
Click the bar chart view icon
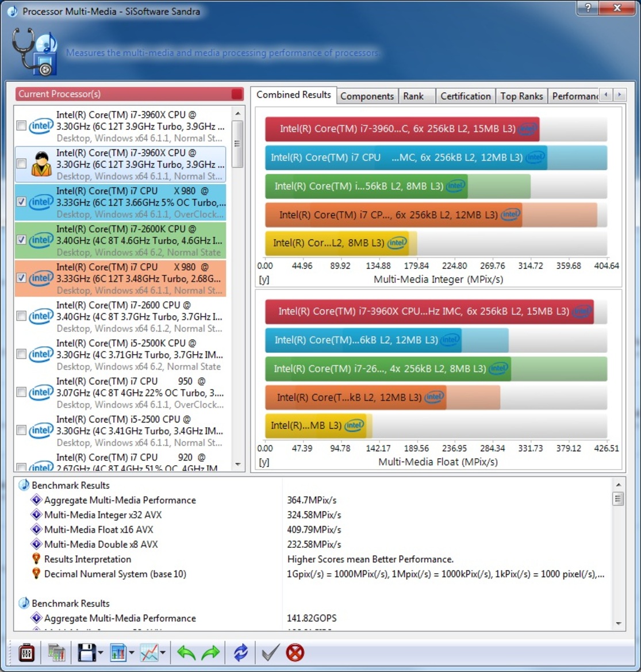[x=118, y=652]
